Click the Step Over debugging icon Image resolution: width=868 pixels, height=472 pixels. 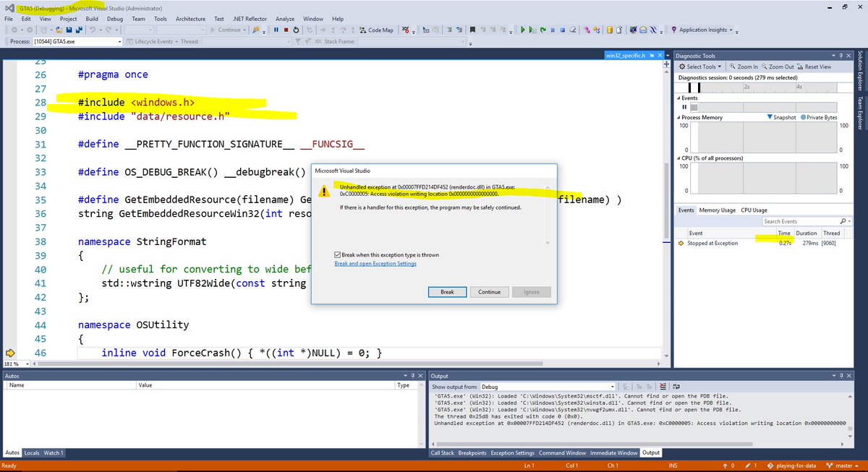tap(344, 30)
